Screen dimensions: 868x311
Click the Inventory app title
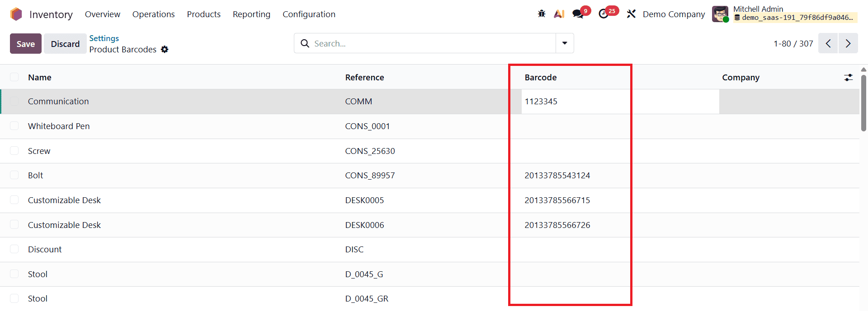pyautogui.click(x=51, y=14)
